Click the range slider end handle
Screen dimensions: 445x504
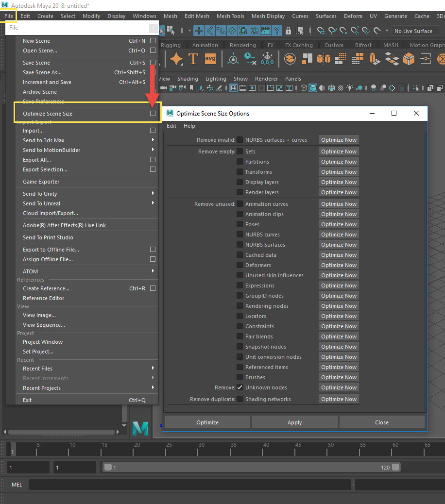pyautogui.click(x=396, y=467)
